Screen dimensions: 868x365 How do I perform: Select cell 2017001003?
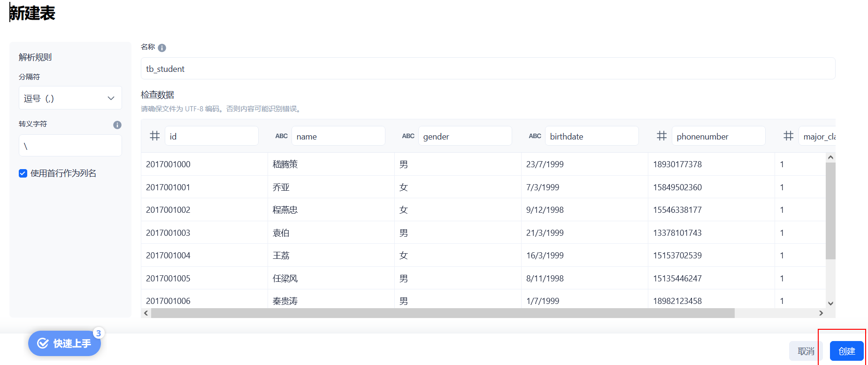(x=204, y=233)
